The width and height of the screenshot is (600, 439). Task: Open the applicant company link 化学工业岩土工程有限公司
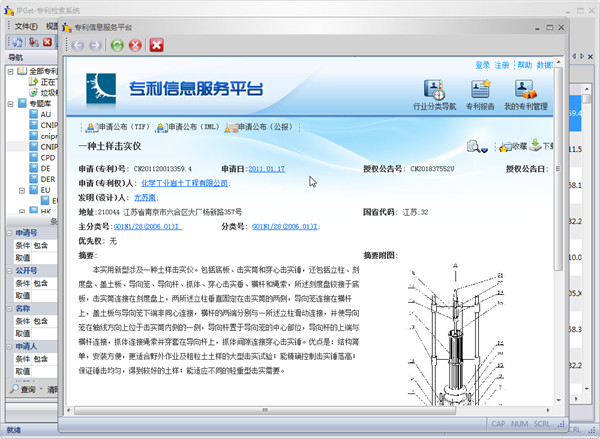click(x=184, y=183)
